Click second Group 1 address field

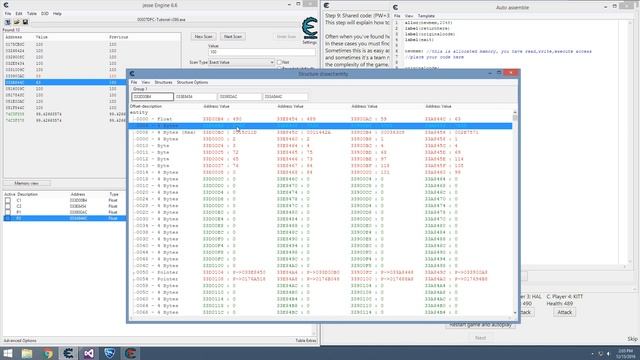[196, 97]
